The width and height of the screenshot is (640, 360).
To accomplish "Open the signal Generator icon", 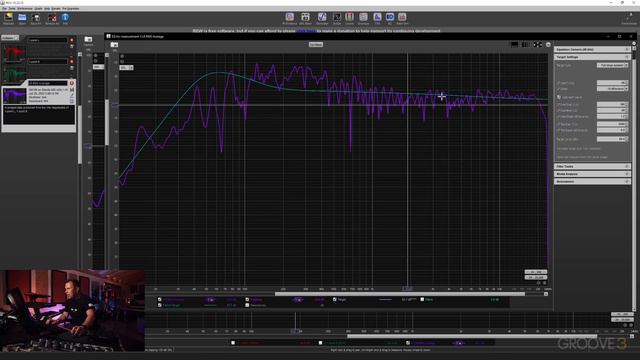I will point(322,17).
